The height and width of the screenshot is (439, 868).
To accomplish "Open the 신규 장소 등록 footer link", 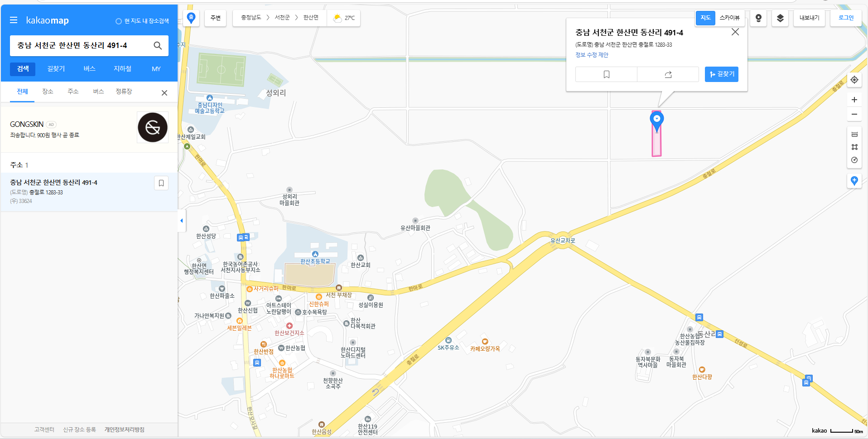I will pyautogui.click(x=79, y=430).
